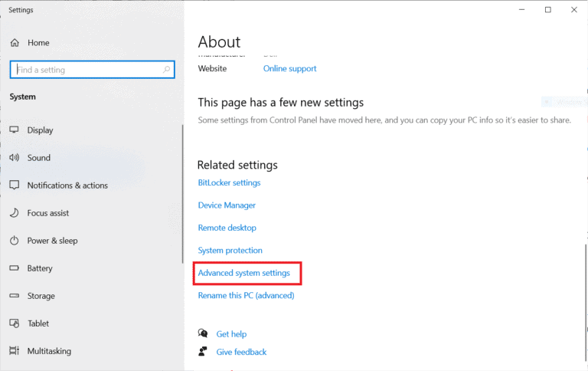The height and width of the screenshot is (371, 588).
Task: Click the Notifications & actions icon
Action: click(15, 185)
